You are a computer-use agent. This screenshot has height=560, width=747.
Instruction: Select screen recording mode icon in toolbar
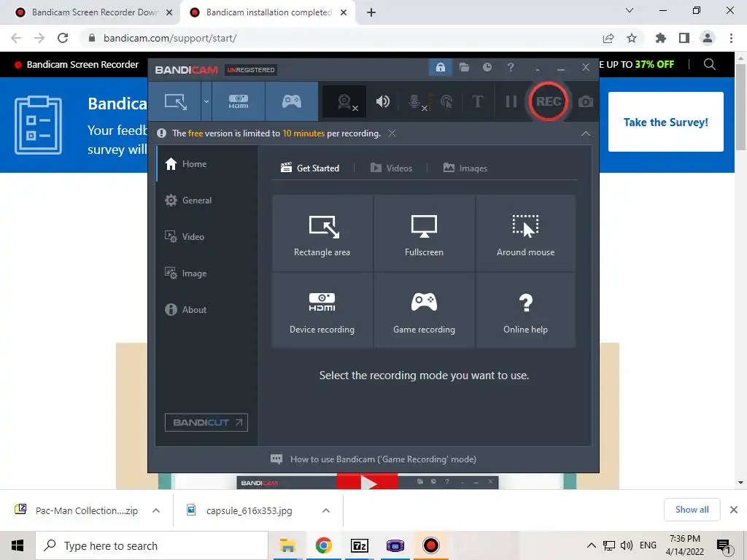[x=175, y=101]
